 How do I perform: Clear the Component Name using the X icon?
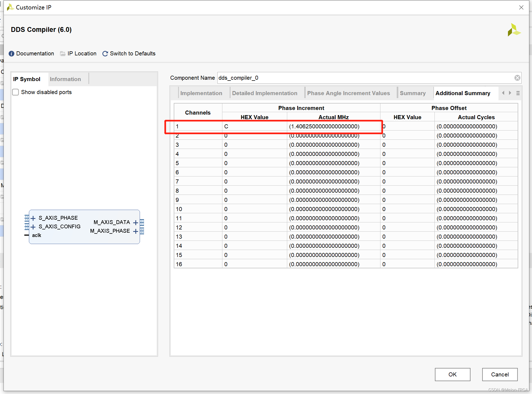[517, 78]
